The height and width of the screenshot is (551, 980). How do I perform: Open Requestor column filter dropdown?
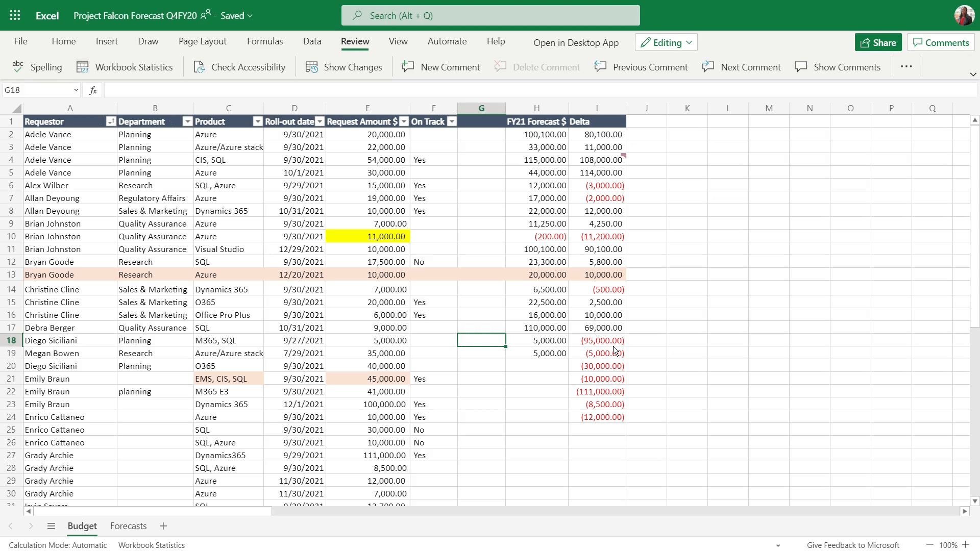(x=111, y=121)
